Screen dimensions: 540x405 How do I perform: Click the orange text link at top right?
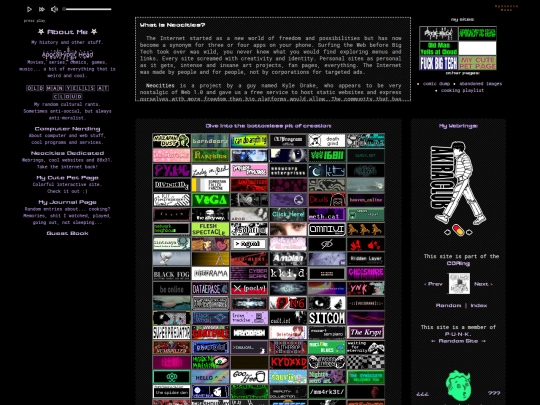click(x=506, y=8)
